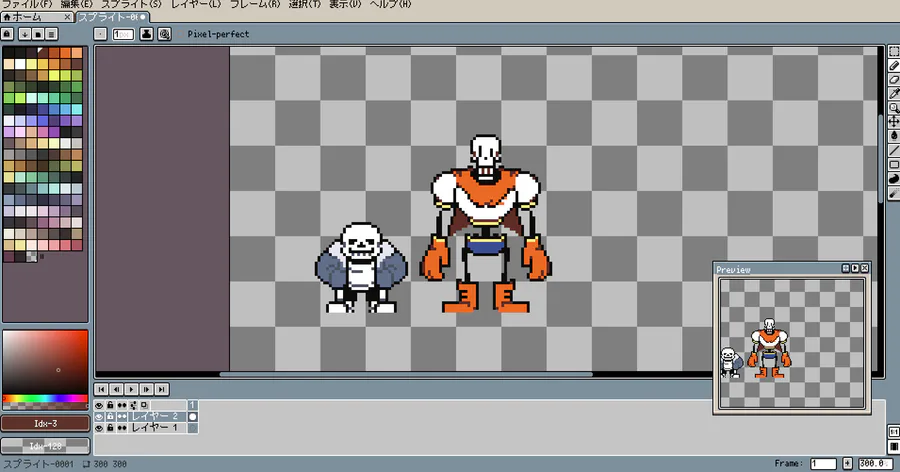Screen dimensions: 900x472
Task: Open the ink type dropdown
Action: click(x=146, y=34)
